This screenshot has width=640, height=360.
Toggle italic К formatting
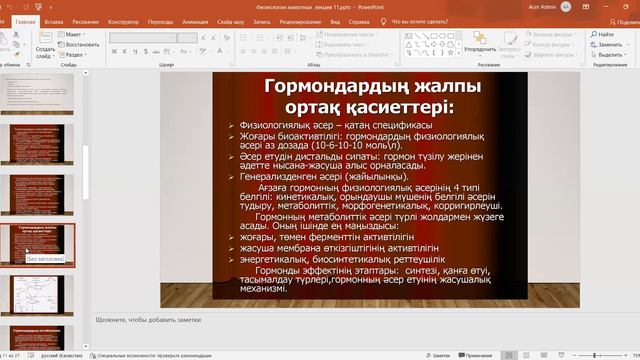point(124,51)
